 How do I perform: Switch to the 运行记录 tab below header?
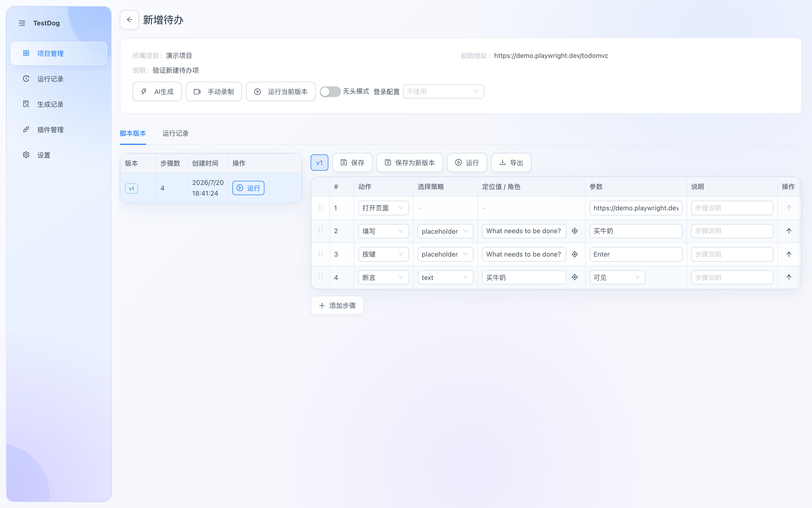click(176, 133)
